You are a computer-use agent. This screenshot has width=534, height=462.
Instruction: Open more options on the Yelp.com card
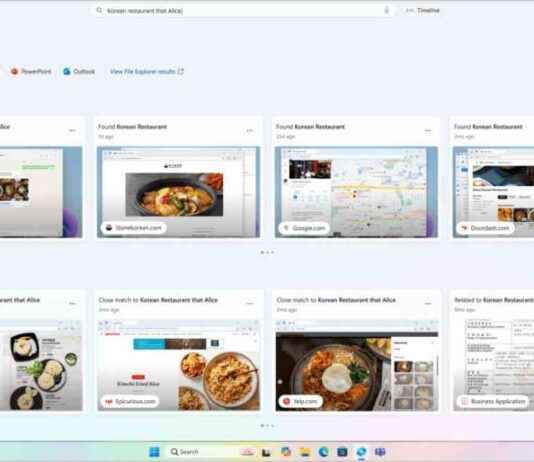click(x=428, y=303)
